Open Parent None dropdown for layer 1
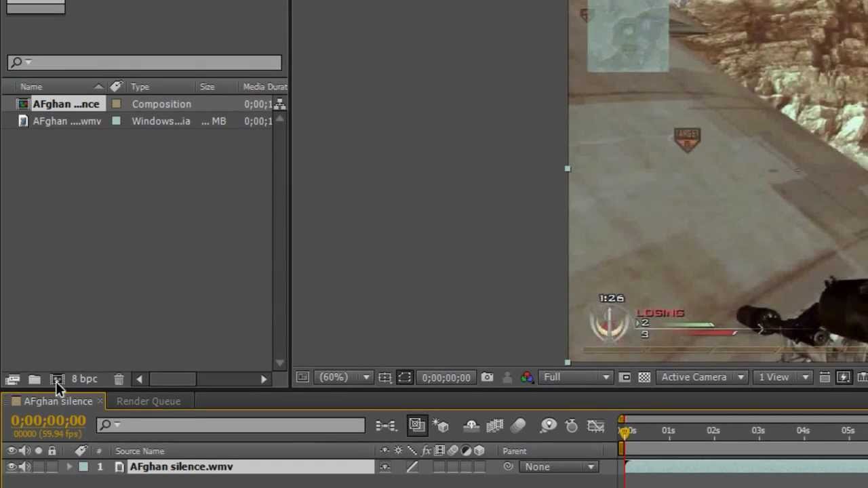Viewport: 868px width, 488px height. 559,466
